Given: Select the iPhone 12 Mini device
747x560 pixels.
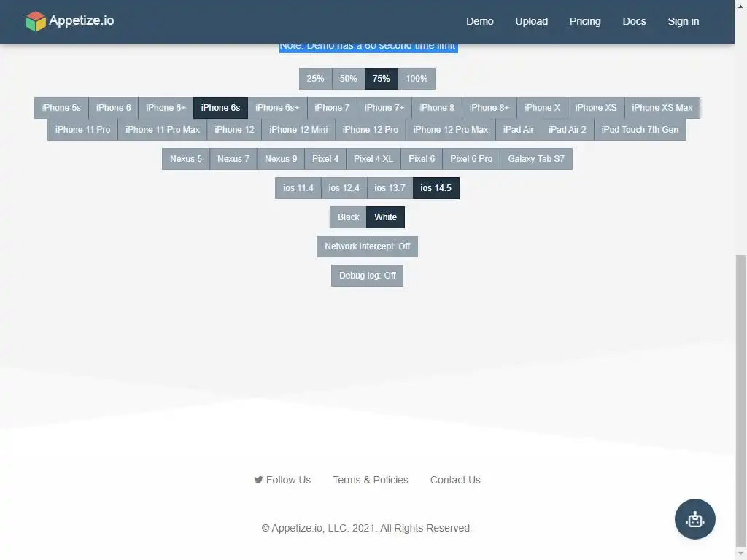Looking at the screenshot, I should pos(298,130).
